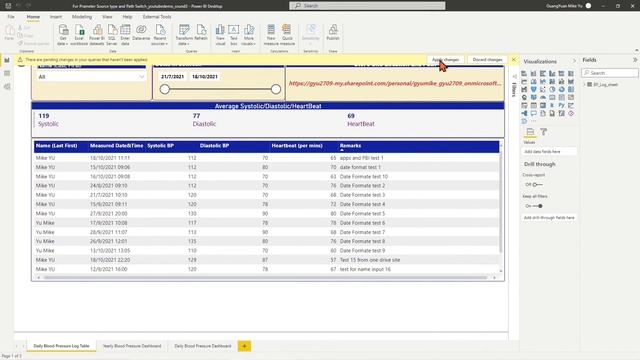This screenshot has width=640, height=360.
Task: Open the File menu
Action: pos(11,17)
